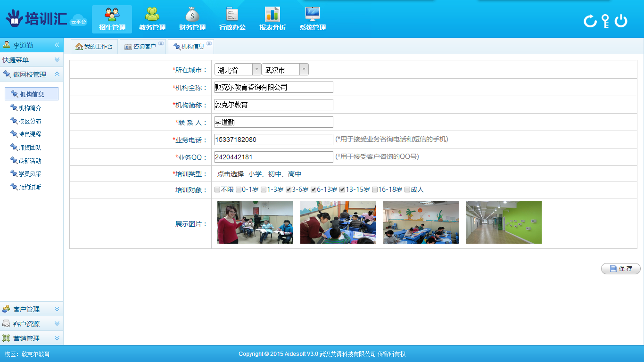Click the user avatar icon beside 李道勤

(7, 45)
